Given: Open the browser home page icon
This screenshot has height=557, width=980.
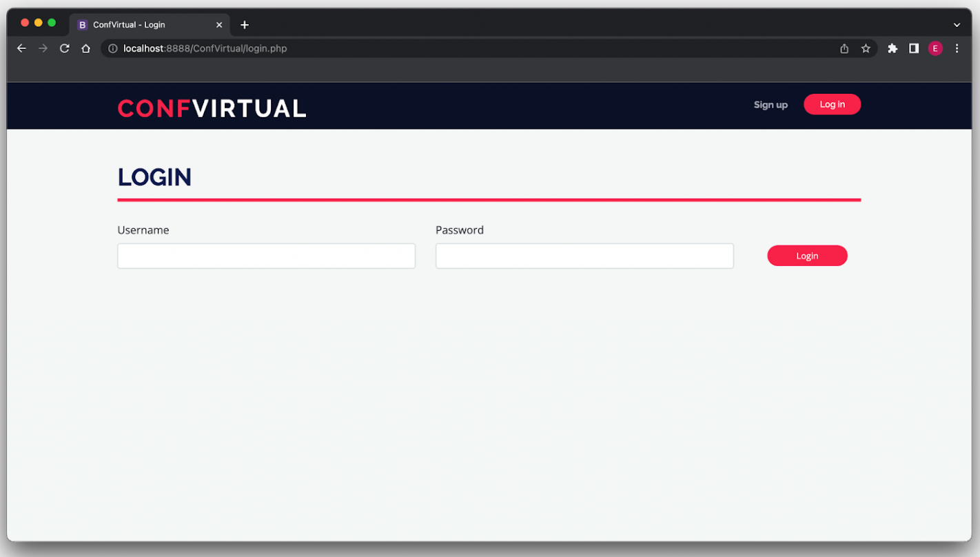Looking at the screenshot, I should (x=85, y=48).
